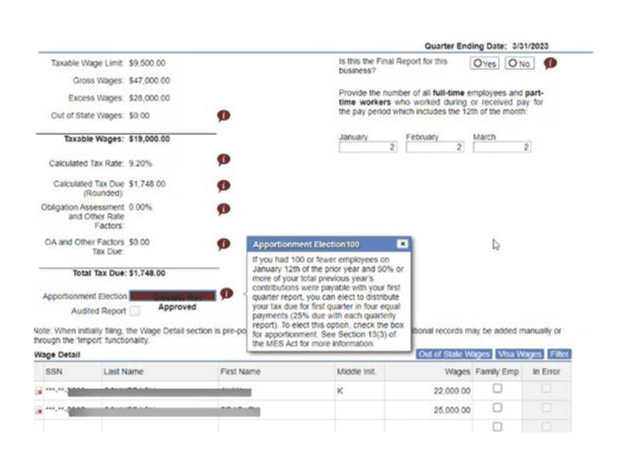Click the Visa Wages button
Image resolution: width=630 pixels, height=466 pixels.
(520, 354)
